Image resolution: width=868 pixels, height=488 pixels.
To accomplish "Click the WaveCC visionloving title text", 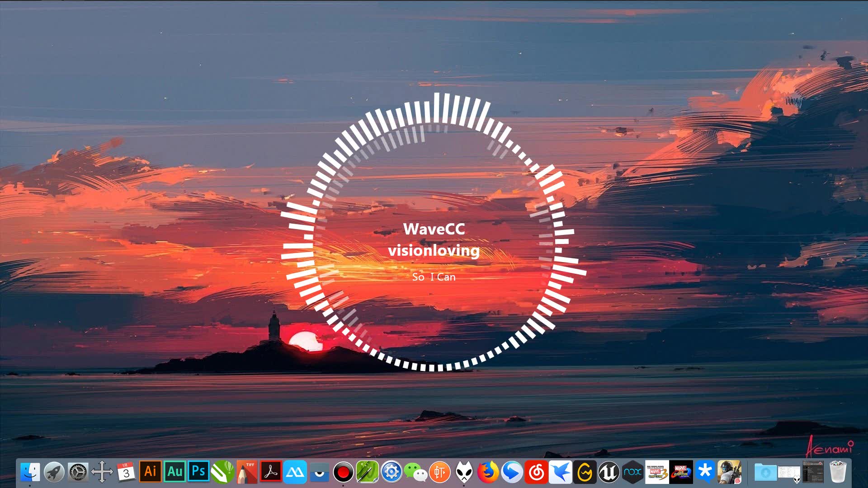I will 434,240.
